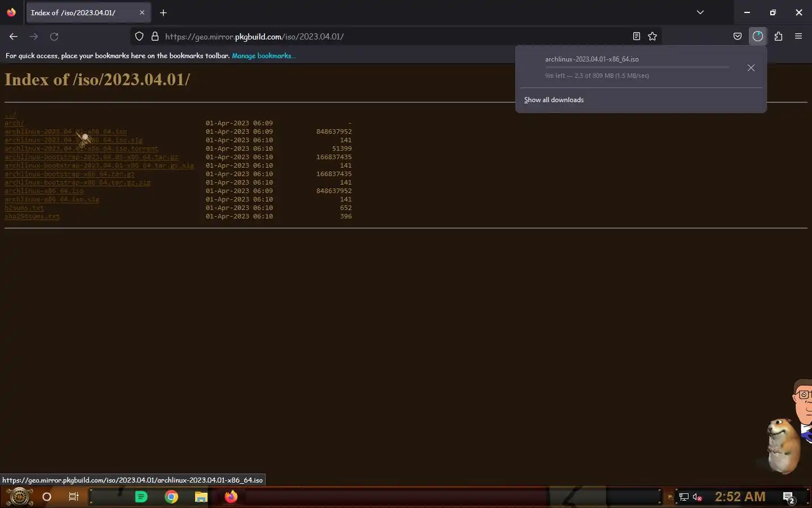Screen dimensions: 812x508
Task: Click the muted volume tray icon
Action: [698, 497]
